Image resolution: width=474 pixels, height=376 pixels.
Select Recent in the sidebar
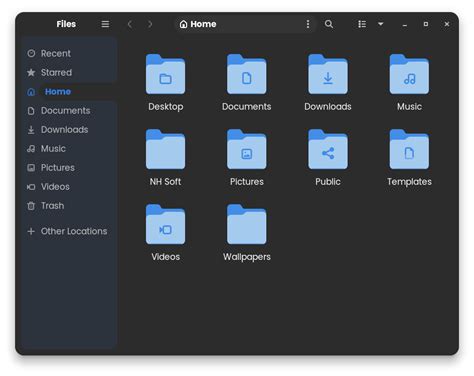(70, 53)
